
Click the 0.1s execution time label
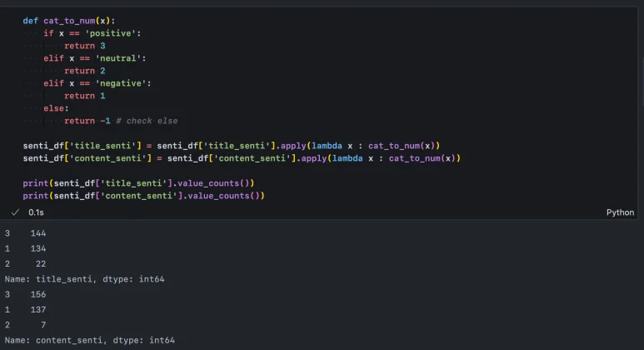36,212
